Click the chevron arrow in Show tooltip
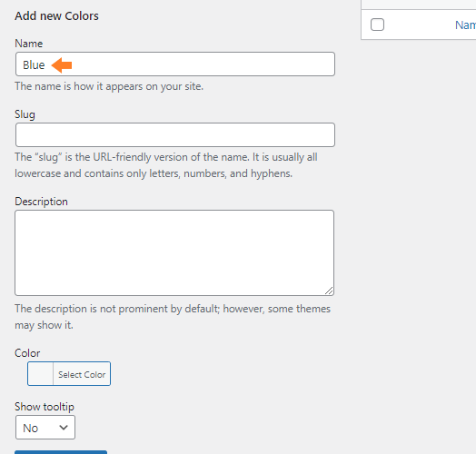Viewport: 476px width, 454px height. [64, 428]
